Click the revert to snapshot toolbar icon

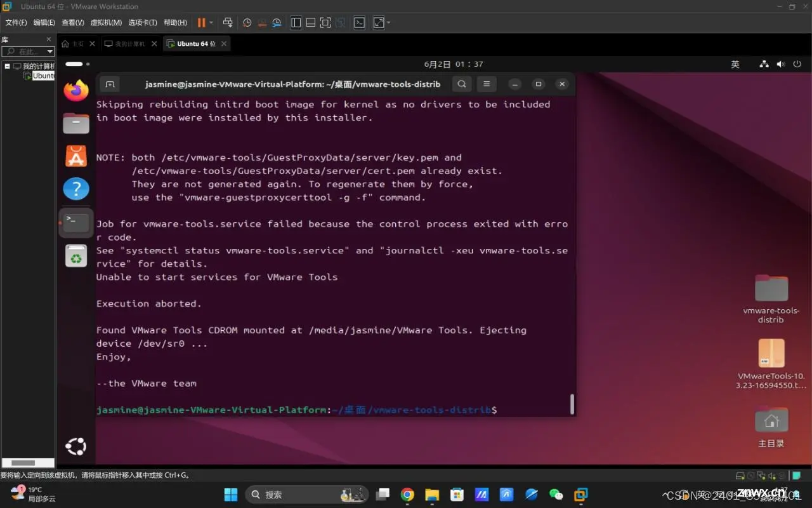point(261,22)
